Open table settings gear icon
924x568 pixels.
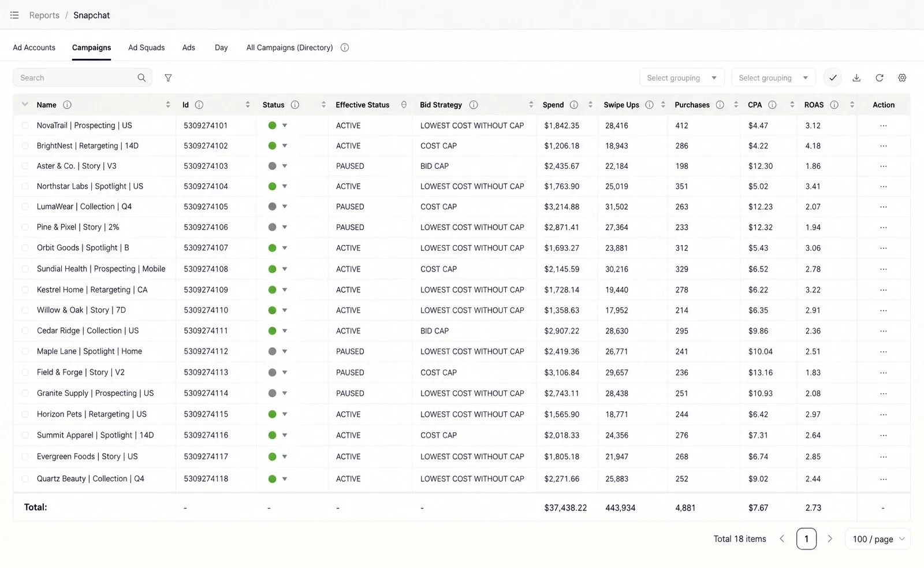[902, 78]
